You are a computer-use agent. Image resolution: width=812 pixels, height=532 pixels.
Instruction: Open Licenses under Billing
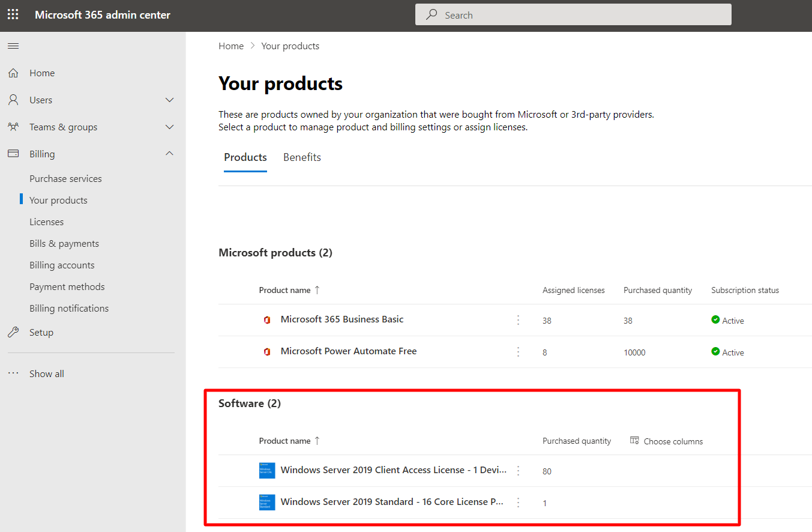tap(46, 222)
